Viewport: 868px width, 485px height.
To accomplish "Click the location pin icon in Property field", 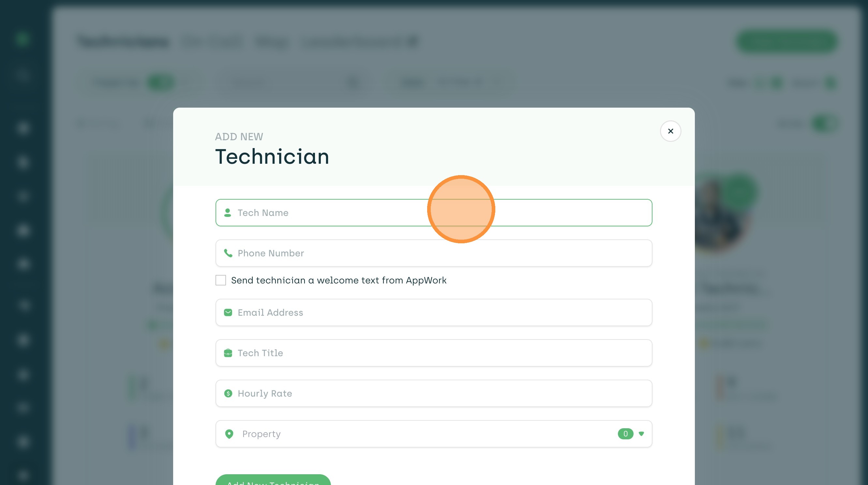I will pos(229,434).
